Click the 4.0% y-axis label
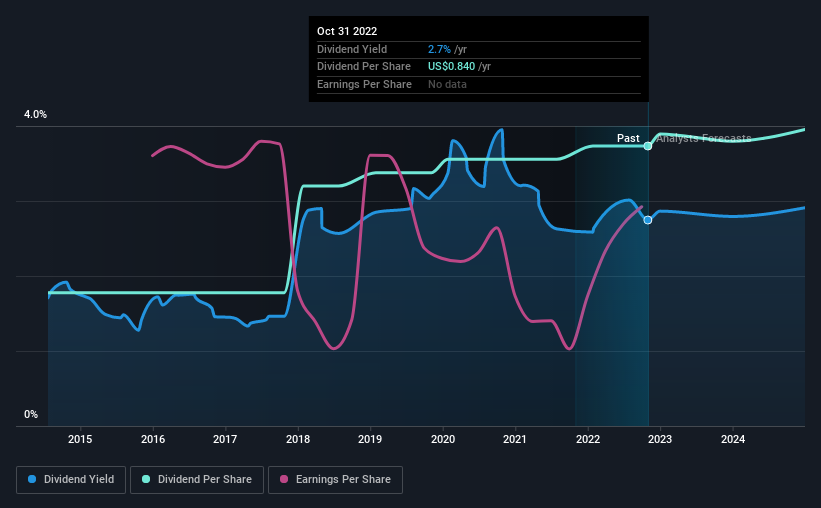Image resolution: width=821 pixels, height=508 pixels. [35, 114]
